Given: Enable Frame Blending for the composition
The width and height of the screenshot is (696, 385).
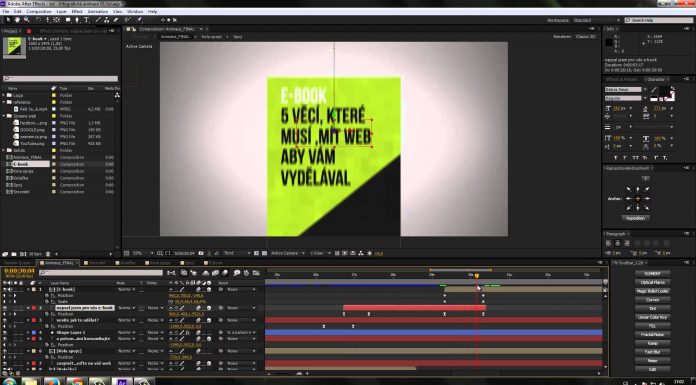Looking at the screenshot, I should coord(216,273).
